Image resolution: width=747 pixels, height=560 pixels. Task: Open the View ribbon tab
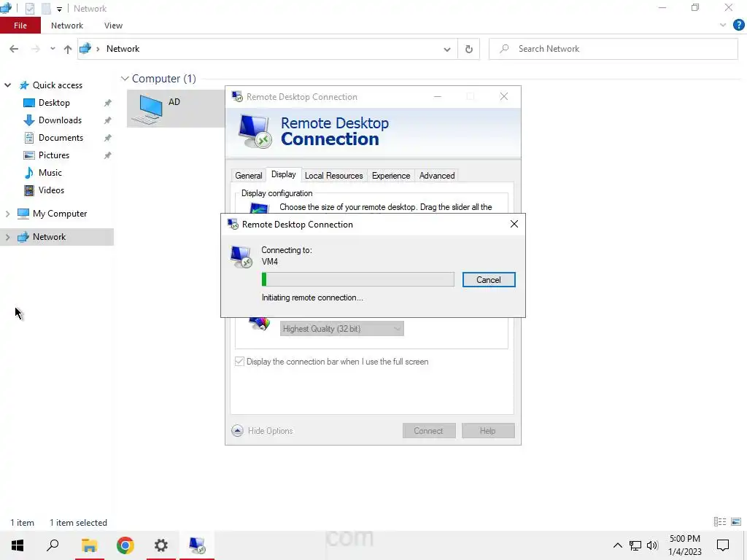click(x=113, y=26)
